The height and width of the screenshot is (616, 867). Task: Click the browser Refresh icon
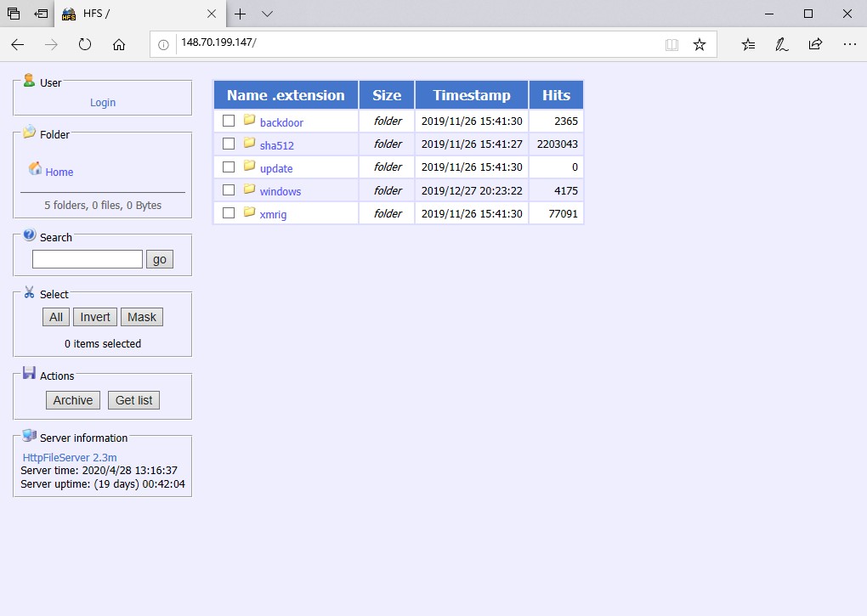(85, 45)
